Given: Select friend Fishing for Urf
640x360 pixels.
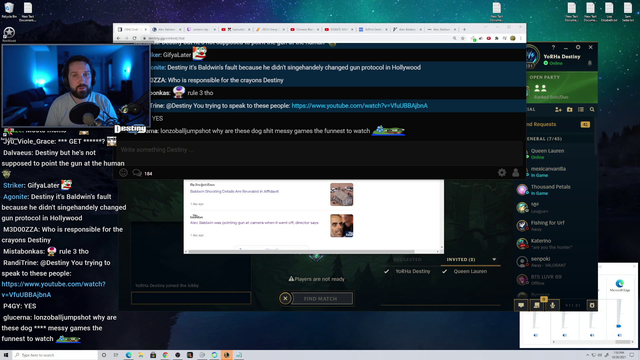Looking at the screenshot, I should tap(556, 225).
